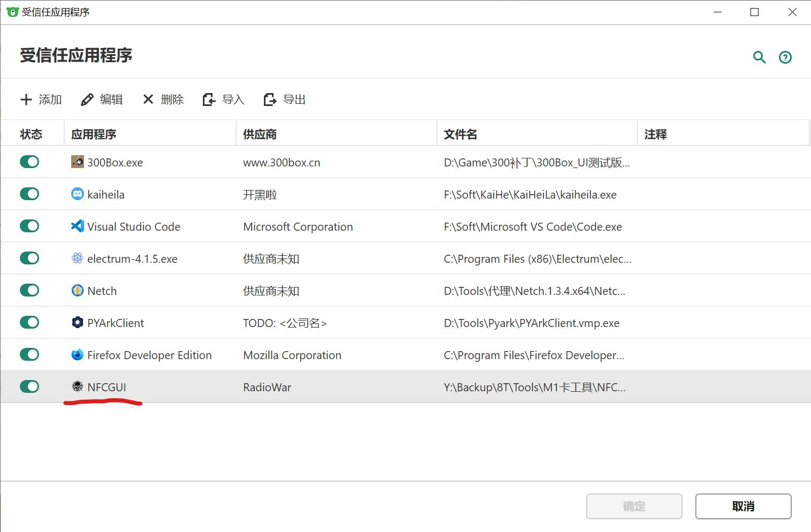Sort by the 文件名 column header
Image resolution: width=811 pixels, height=532 pixels.
[460, 134]
